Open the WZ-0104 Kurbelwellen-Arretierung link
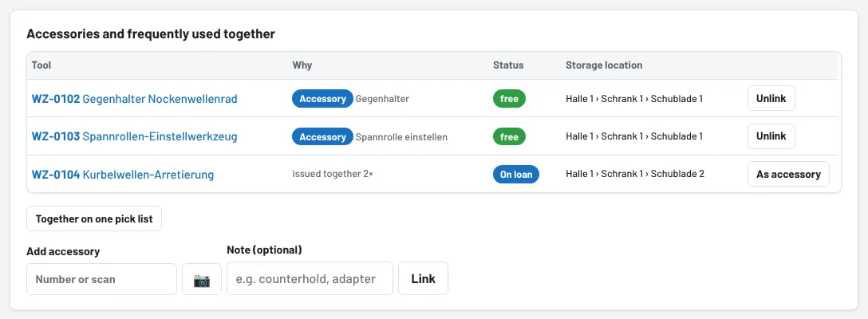 pyautogui.click(x=123, y=175)
